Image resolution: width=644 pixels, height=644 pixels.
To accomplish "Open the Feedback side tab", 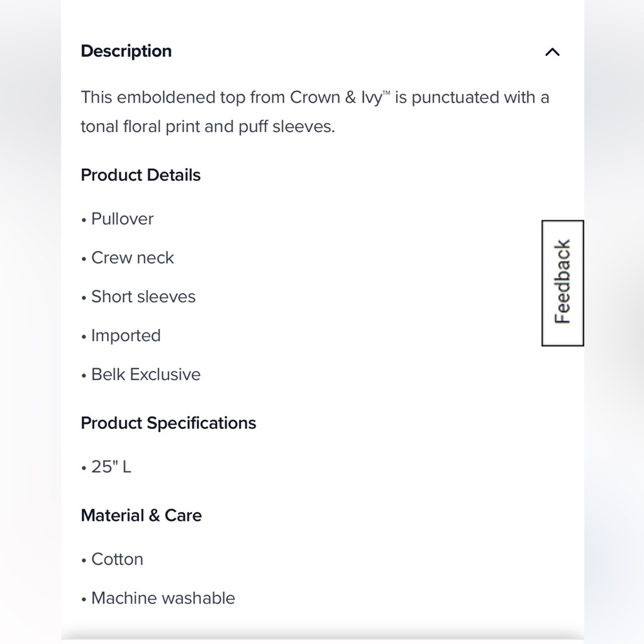I will point(562,283).
